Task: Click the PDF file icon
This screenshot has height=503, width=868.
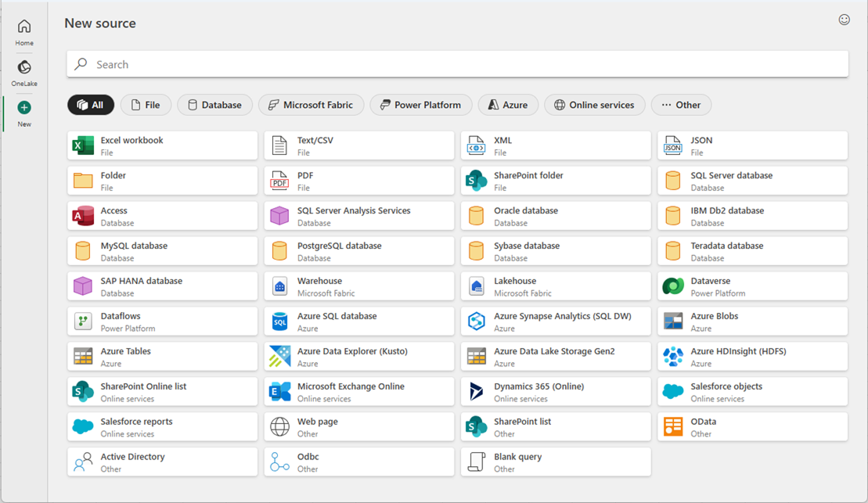Action: click(x=279, y=181)
